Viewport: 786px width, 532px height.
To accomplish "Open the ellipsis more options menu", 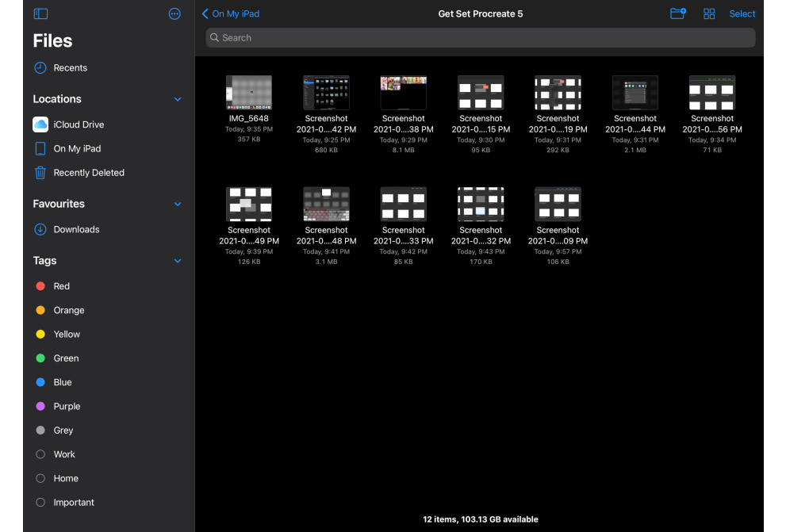I will [174, 13].
